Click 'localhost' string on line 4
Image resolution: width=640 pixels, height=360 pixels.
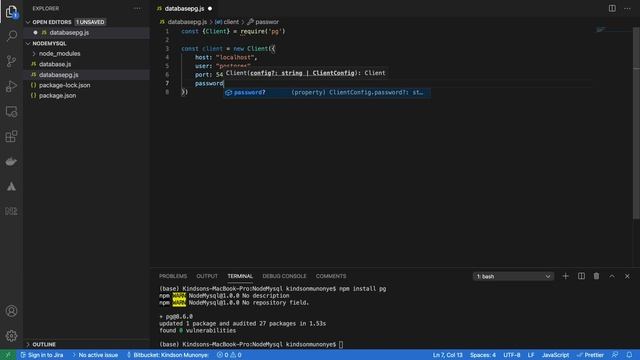point(235,57)
